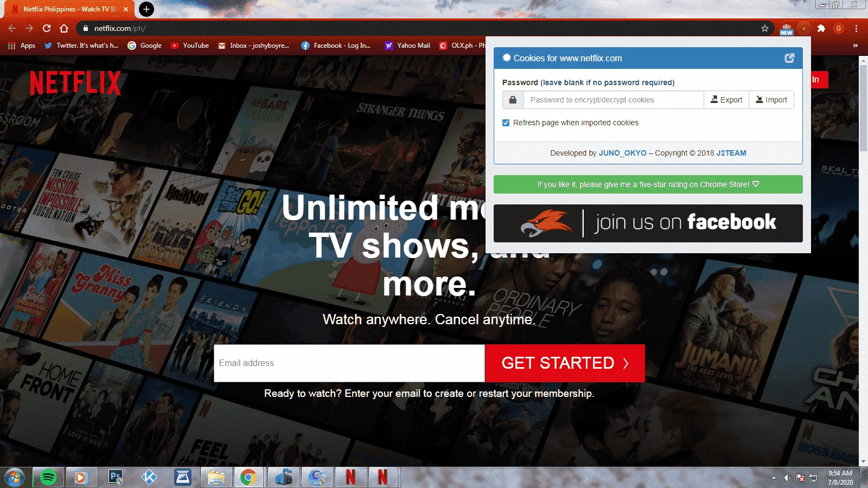
Task: Switch to Chrome in the taskbar
Action: click(x=249, y=477)
